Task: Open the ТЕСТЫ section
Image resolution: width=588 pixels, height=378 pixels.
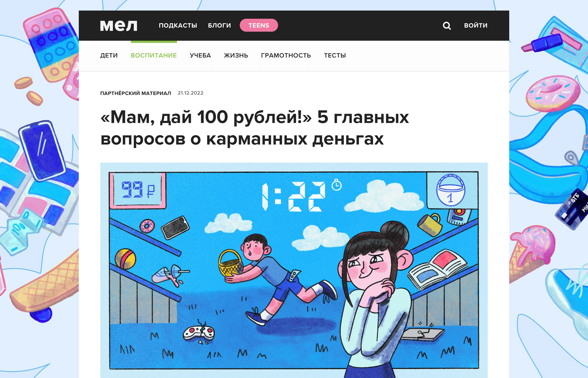Action: click(x=335, y=56)
